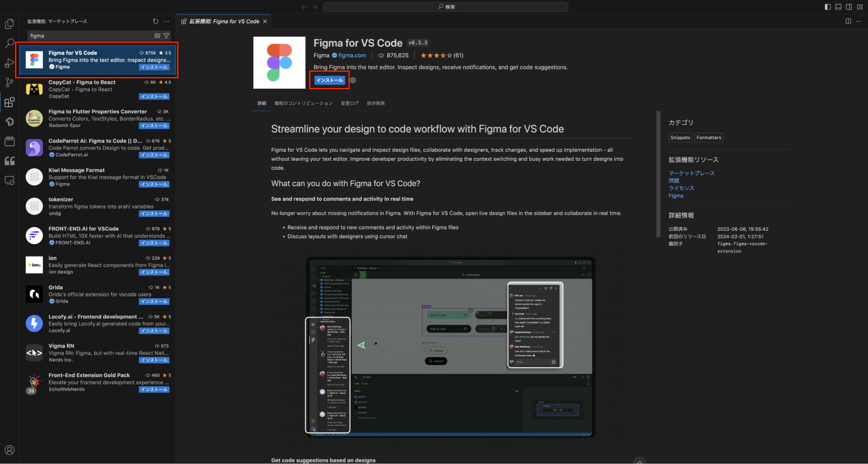This screenshot has height=464, width=868.
Task: Install Figma for VS Code from detail page
Action: 330,80
